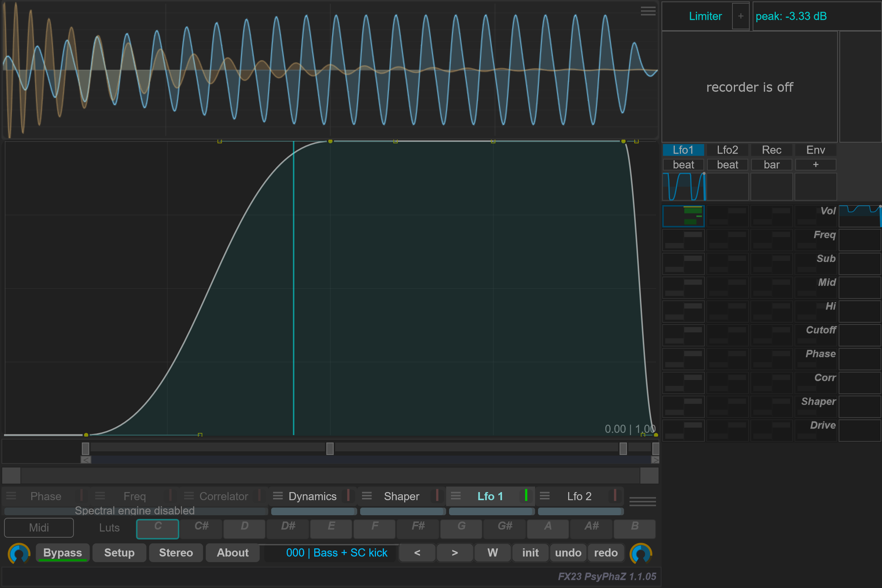
Task: Open the Phase module menu icon
Action: 11,496
